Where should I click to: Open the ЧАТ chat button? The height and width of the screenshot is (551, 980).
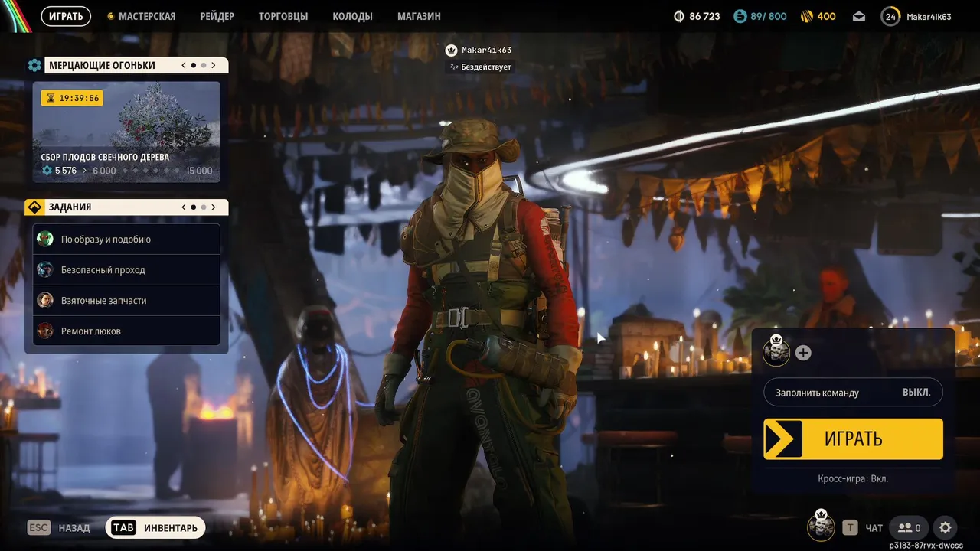click(x=863, y=527)
